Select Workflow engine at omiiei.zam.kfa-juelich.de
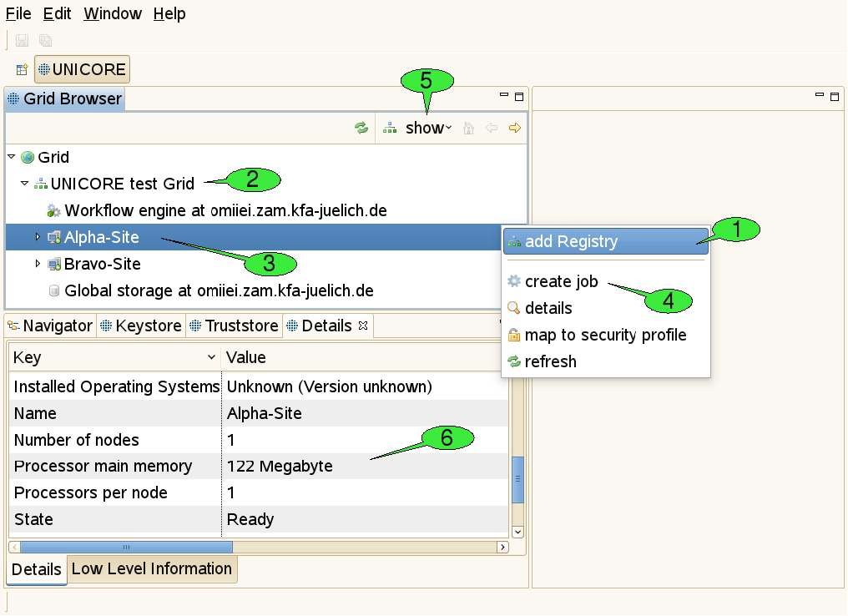The height and width of the screenshot is (616, 848). tap(217, 210)
